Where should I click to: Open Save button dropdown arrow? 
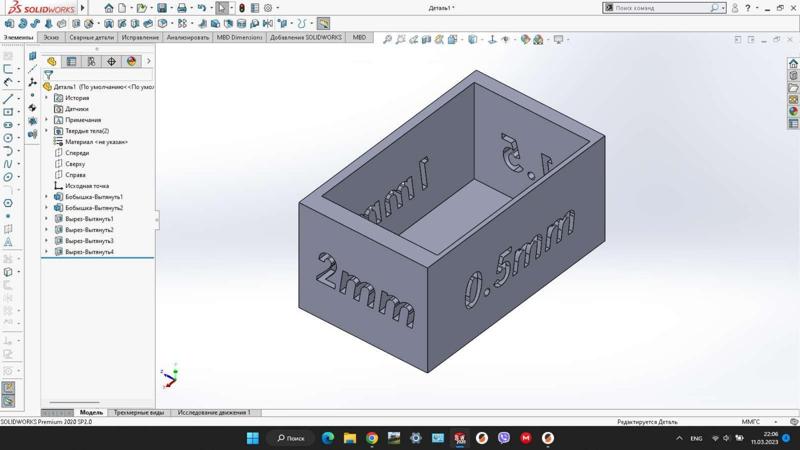coord(170,9)
